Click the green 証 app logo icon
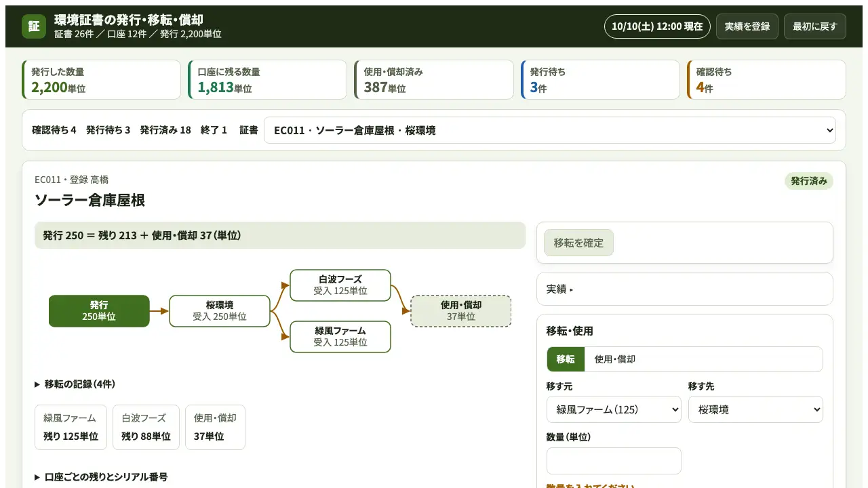The width and height of the screenshot is (868, 488). [x=34, y=26]
